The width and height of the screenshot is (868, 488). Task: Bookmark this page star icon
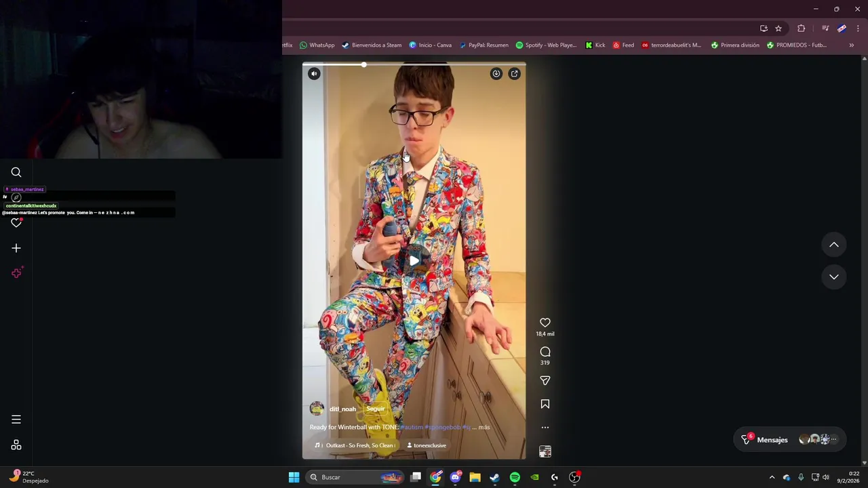(x=778, y=28)
